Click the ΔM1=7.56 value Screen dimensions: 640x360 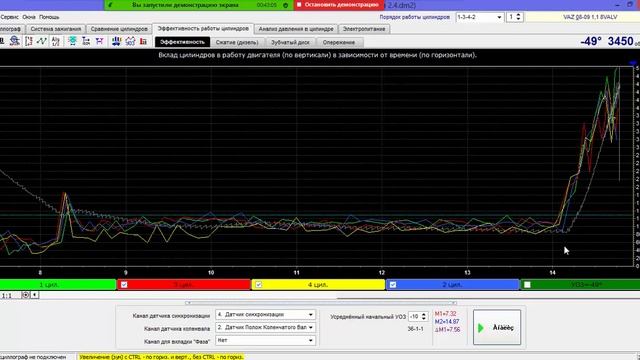(x=447, y=329)
